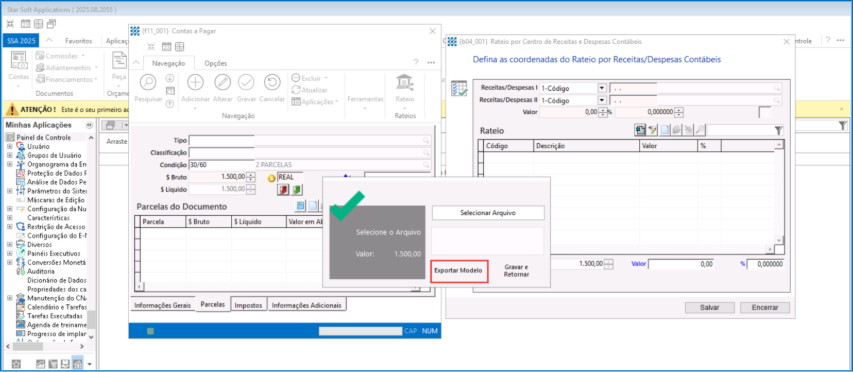The width and height of the screenshot is (853, 372).
Task: Click the Selecionar Arquivo button
Action: 488,213
